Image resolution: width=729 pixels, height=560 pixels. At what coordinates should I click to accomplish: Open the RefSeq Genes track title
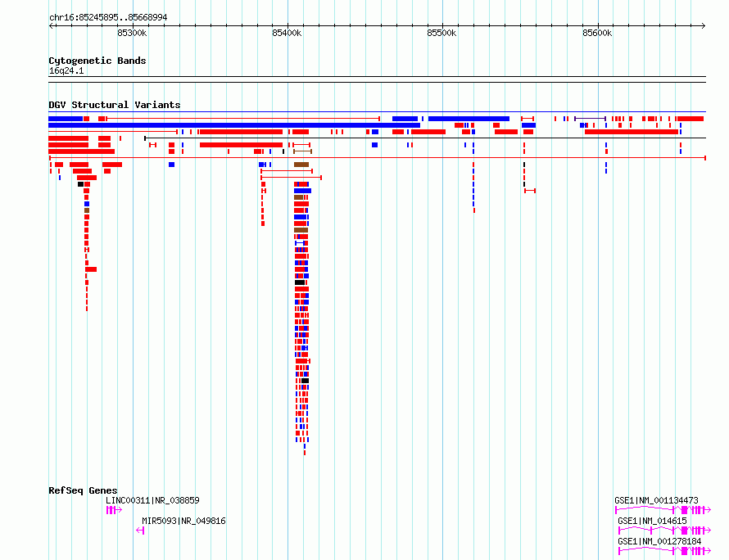(x=83, y=490)
